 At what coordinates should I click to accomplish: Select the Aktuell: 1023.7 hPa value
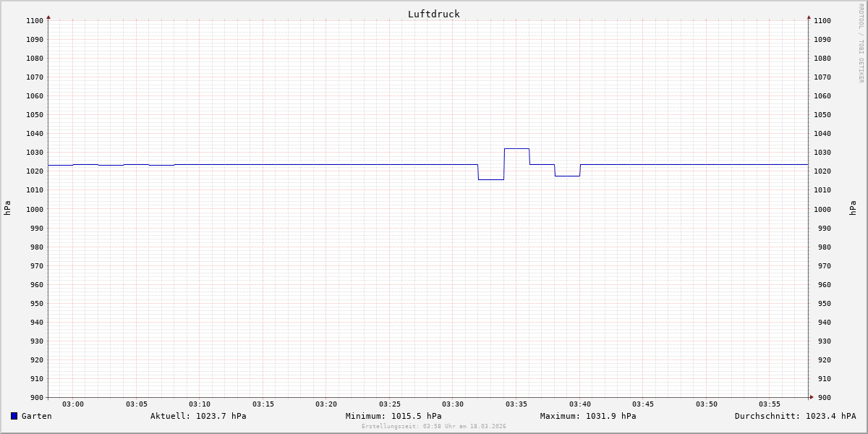click(x=198, y=416)
